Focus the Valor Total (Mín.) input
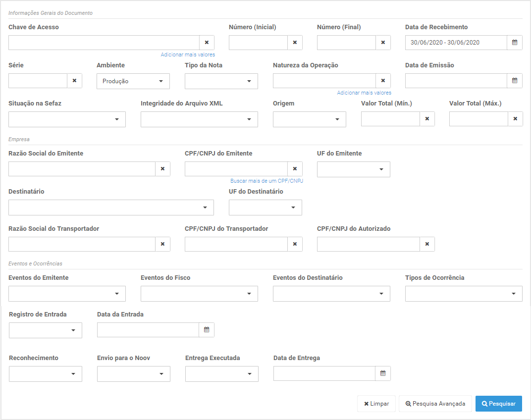This screenshot has height=420, width=531. tap(390, 119)
